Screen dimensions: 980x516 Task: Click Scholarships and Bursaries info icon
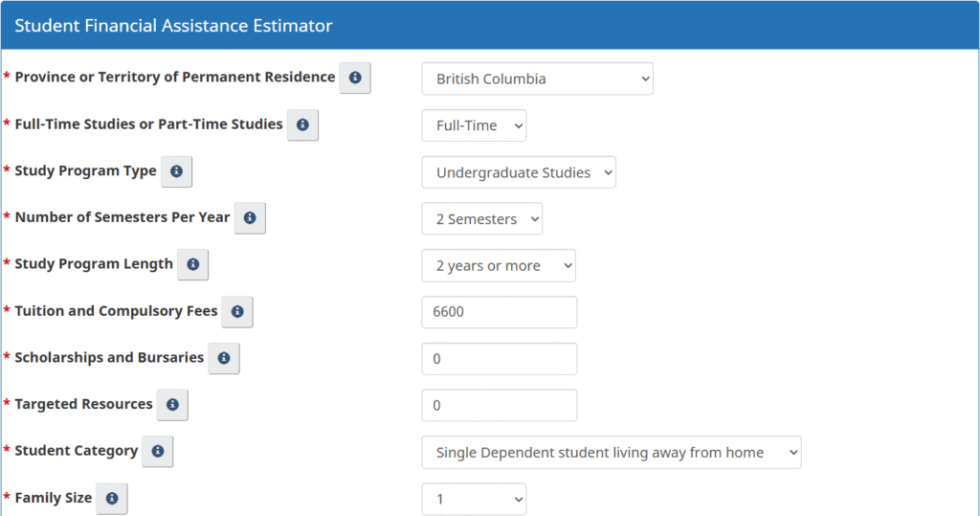(x=224, y=358)
